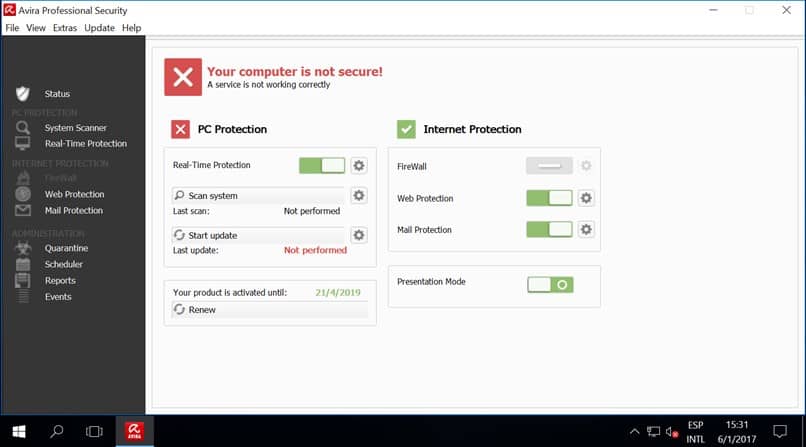Click the Scan system button
806x447 pixels.
tap(259, 195)
